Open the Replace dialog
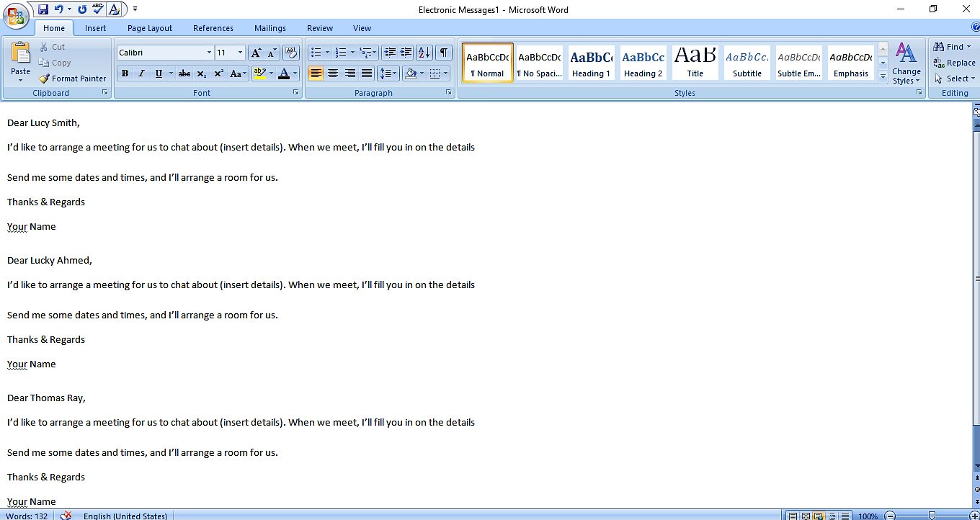This screenshot has width=980, height=520. 955,63
